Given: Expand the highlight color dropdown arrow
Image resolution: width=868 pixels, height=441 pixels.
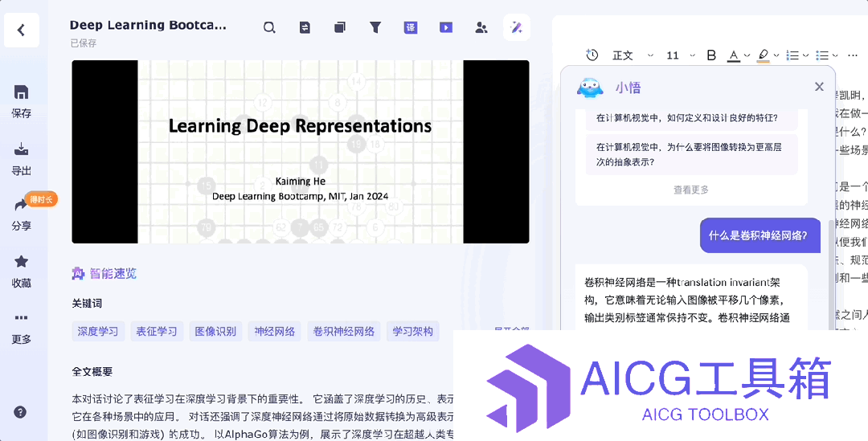Looking at the screenshot, I should tap(776, 55).
